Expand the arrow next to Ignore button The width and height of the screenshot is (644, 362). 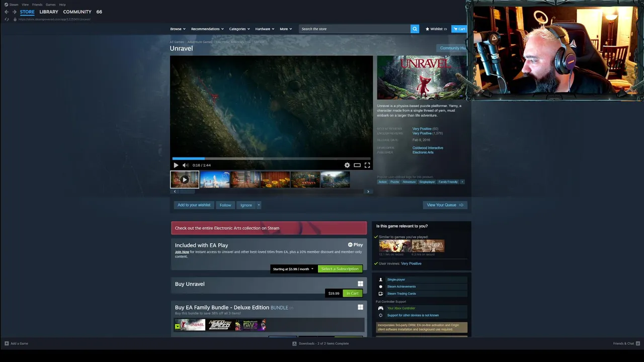[259, 205]
